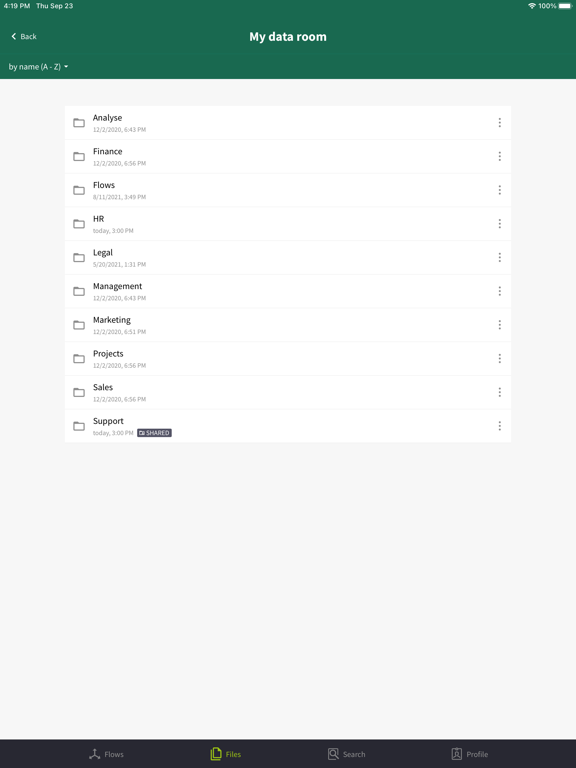Go back using the Back button

(x=24, y=37)
